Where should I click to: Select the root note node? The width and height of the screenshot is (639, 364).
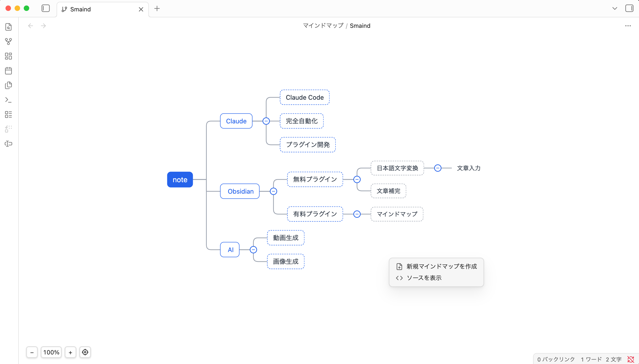[180, 179]
